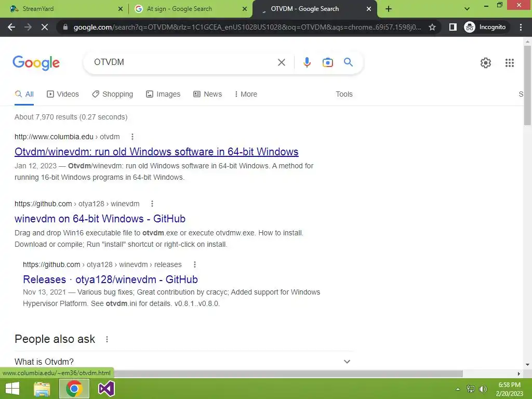Open options for winevdm releases result

coord(194,264)
